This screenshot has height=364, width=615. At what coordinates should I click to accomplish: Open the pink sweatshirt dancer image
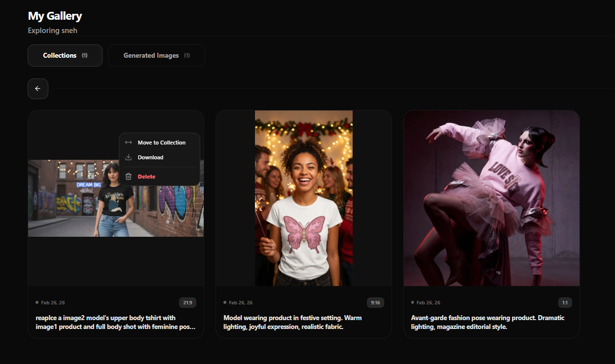pos(491,198)
